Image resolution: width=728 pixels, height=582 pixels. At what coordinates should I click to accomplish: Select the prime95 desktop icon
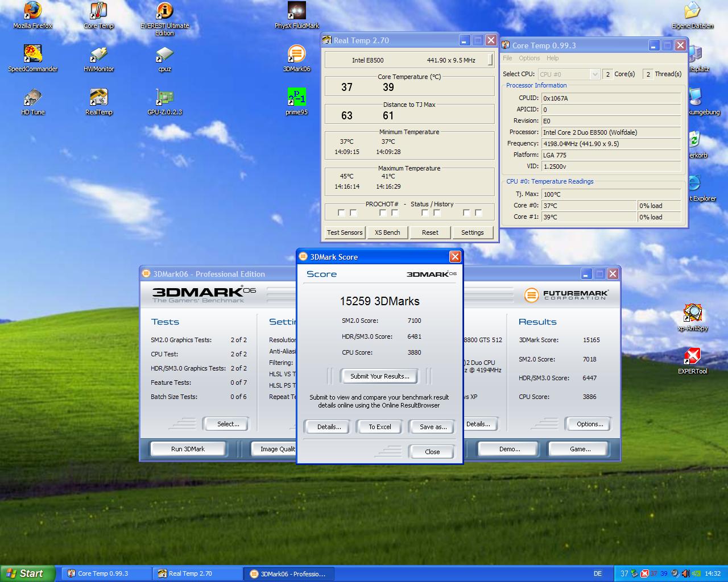click(x=296, y=102)
